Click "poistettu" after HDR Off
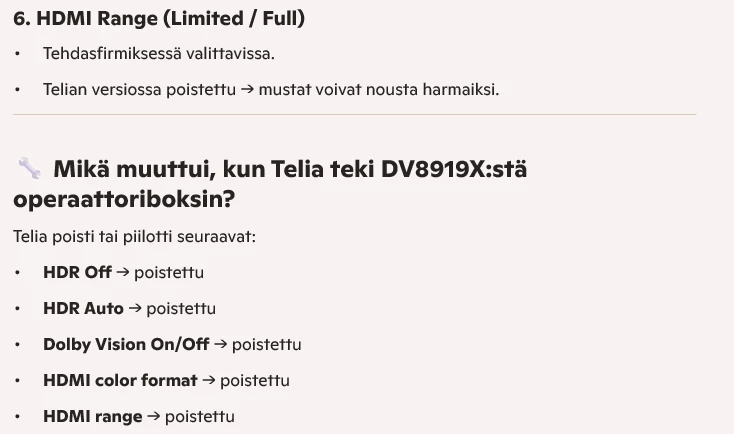Image resolution: width=734 pixels, height=434 pixels. 169,272
